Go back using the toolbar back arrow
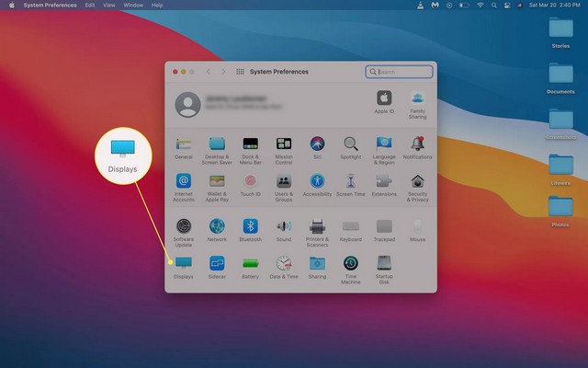The height and width of the screenshot is (368, 588). 209,72
